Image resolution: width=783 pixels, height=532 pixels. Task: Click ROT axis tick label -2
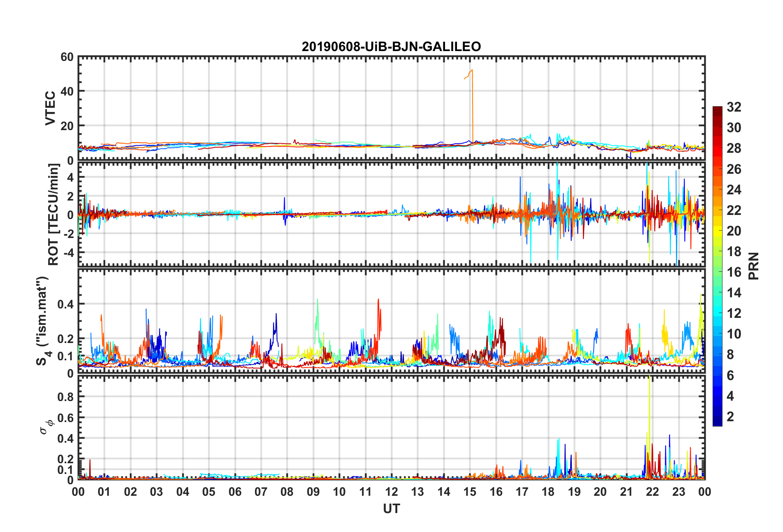68,233
